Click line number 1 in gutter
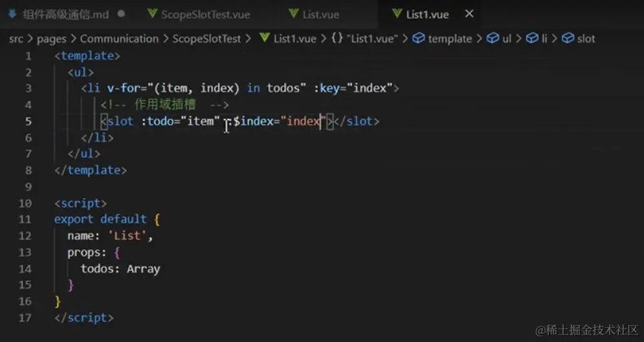644x342 pixels. pyautogui.click(x=28, y=56)
